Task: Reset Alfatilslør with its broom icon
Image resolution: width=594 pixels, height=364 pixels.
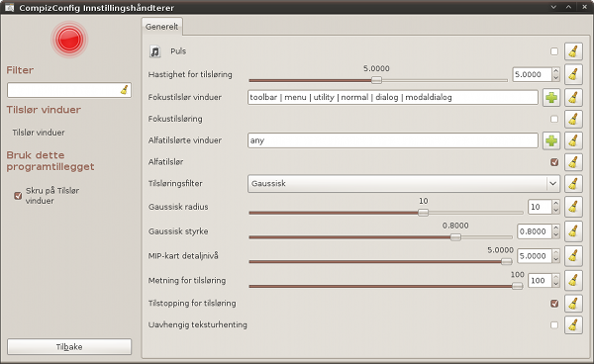Action: tap(573, 162)
